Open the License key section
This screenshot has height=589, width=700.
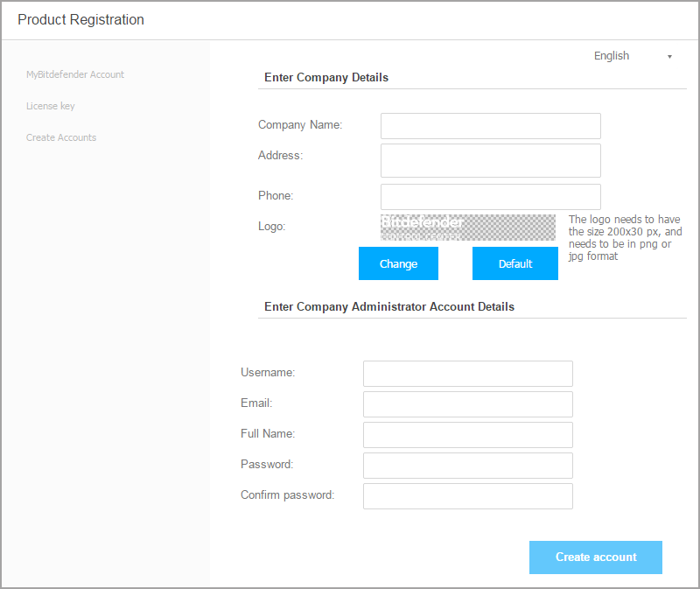[x=50, y=106]
